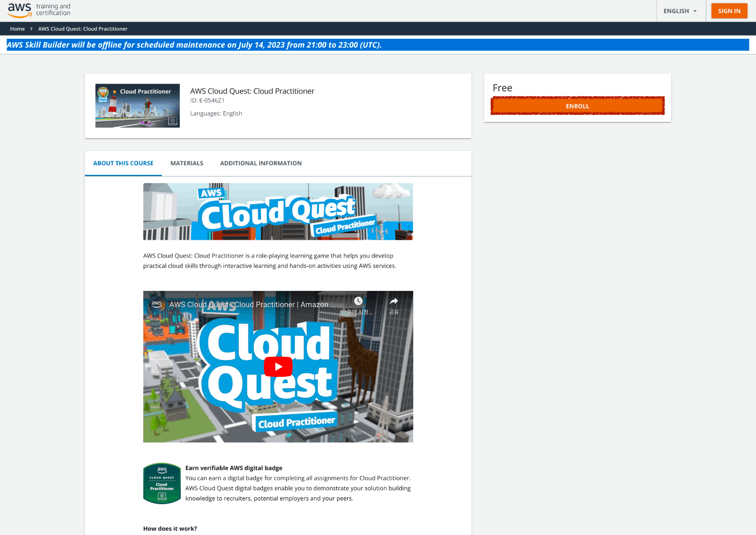Click the 'How does it work?' heading
The width and height of the screenshot is (756, 535).
(170, 529)
